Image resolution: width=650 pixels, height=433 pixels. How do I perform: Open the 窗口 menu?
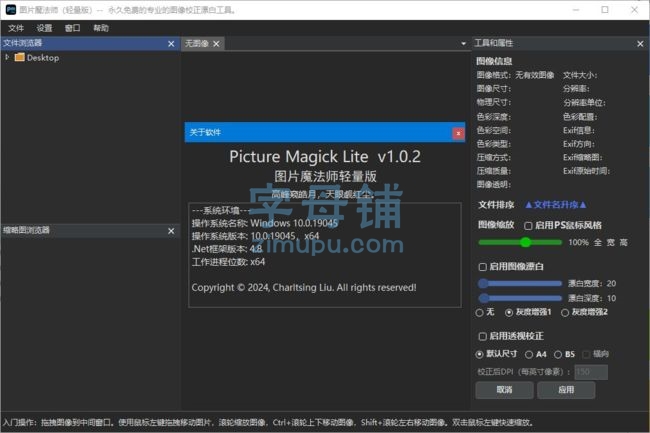point(73,28)
